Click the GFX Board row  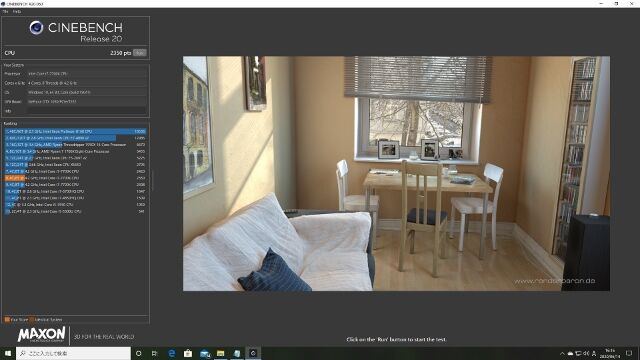(x=76, y=102)
